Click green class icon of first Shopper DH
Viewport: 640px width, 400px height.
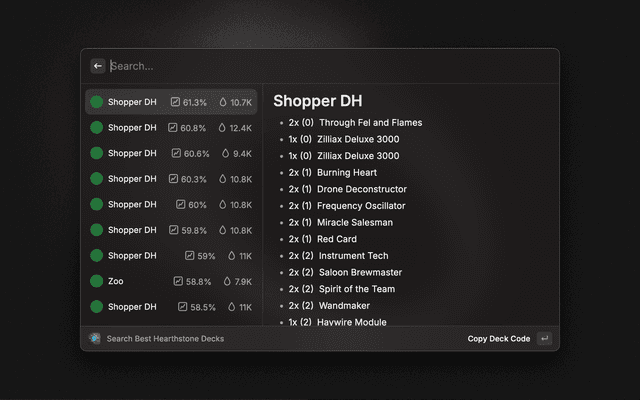(x=97, y=102)
